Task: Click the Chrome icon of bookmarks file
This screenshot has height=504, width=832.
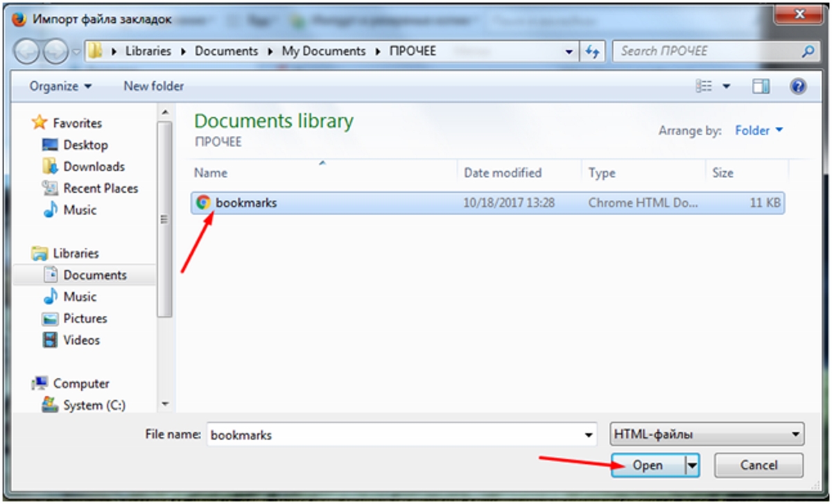Action: 203,202
